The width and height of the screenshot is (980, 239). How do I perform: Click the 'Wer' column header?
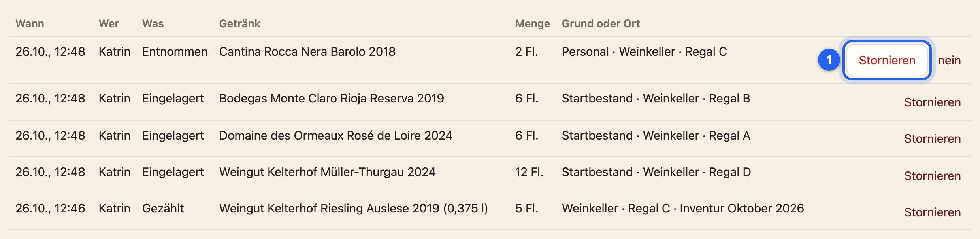109,24
